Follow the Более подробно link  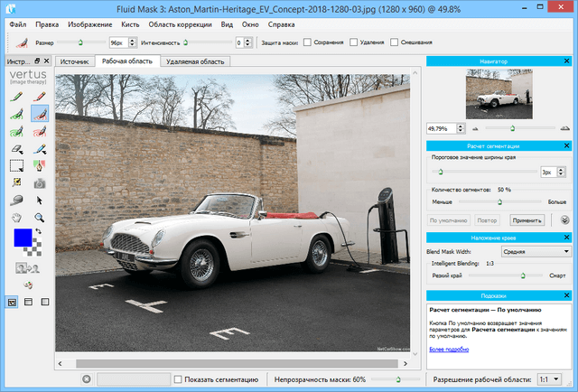point(450,349)
